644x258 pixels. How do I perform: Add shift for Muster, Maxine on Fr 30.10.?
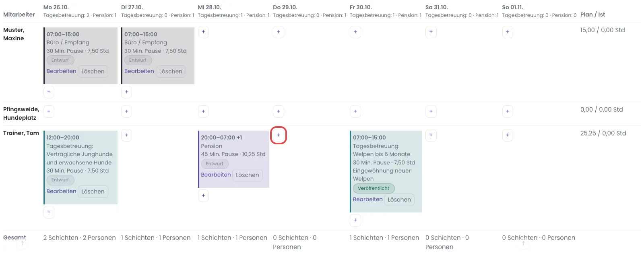tap(355, 32)
